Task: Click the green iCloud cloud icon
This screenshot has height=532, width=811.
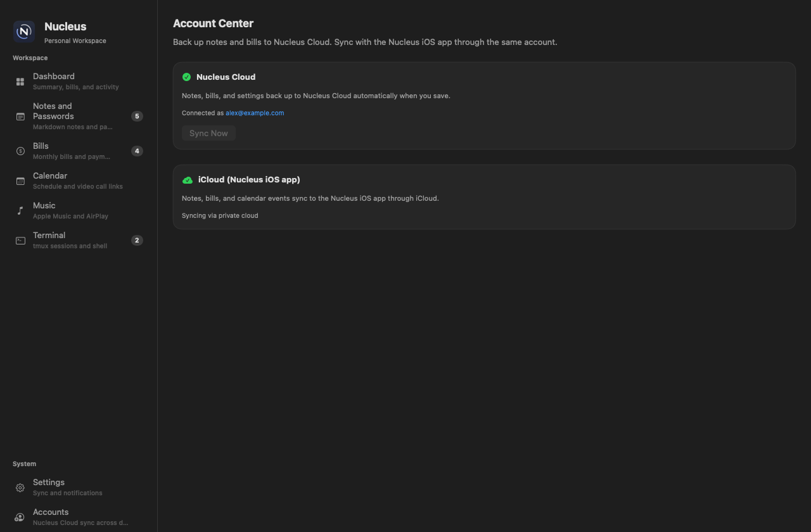Action: (x=188, y=180)
